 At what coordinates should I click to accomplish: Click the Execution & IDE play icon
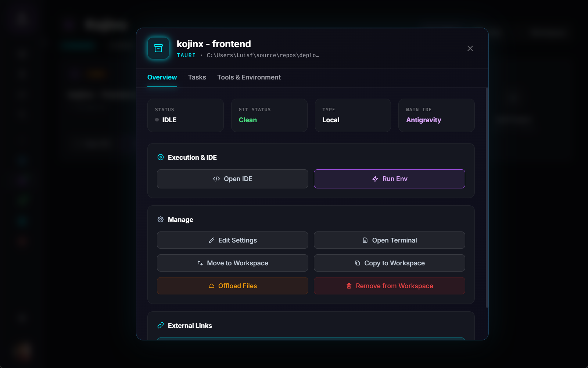[x=161, y=157]
